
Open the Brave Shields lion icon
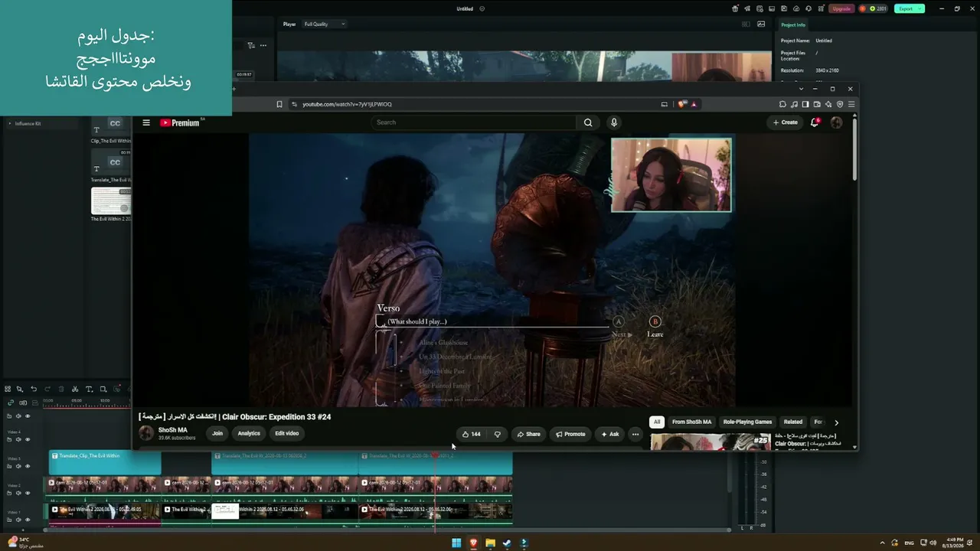[x=683, y=104]
